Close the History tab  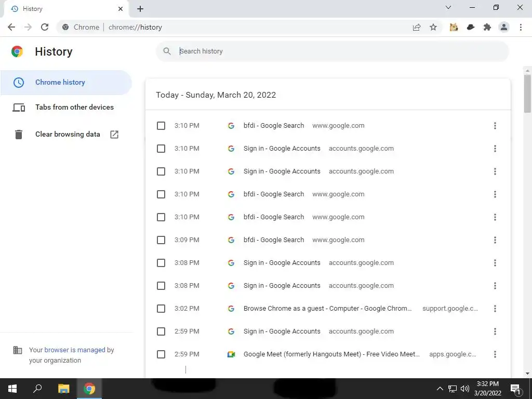click(x=121, y=9)
